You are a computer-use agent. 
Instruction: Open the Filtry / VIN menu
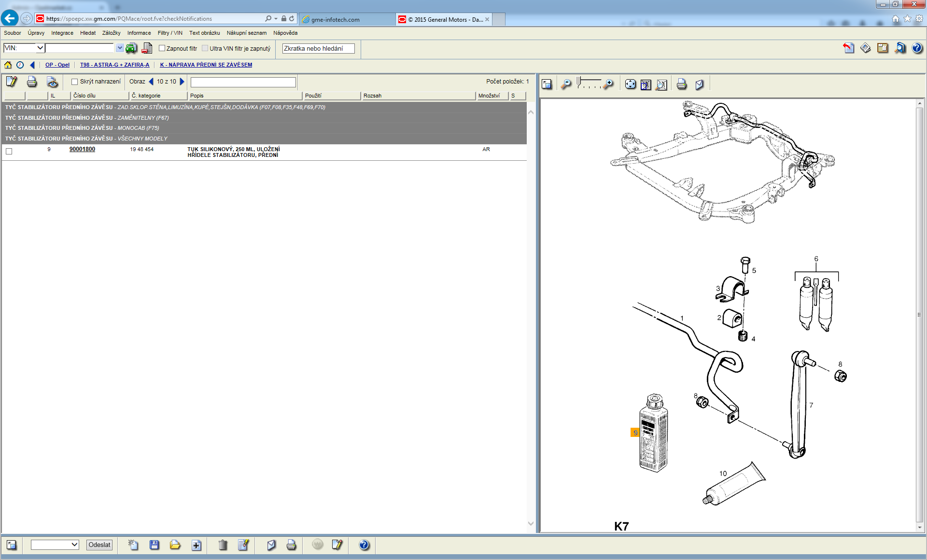(x=170, y=33)
